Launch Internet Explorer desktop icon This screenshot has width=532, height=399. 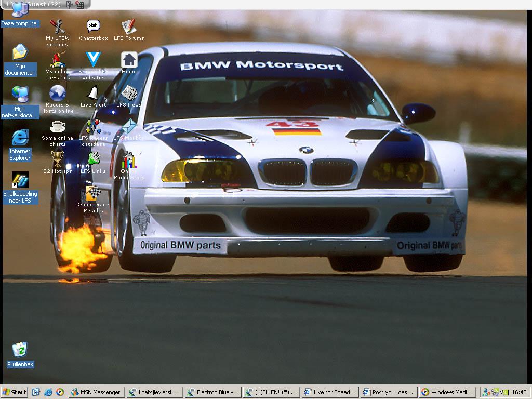click(x=20, y=137)
